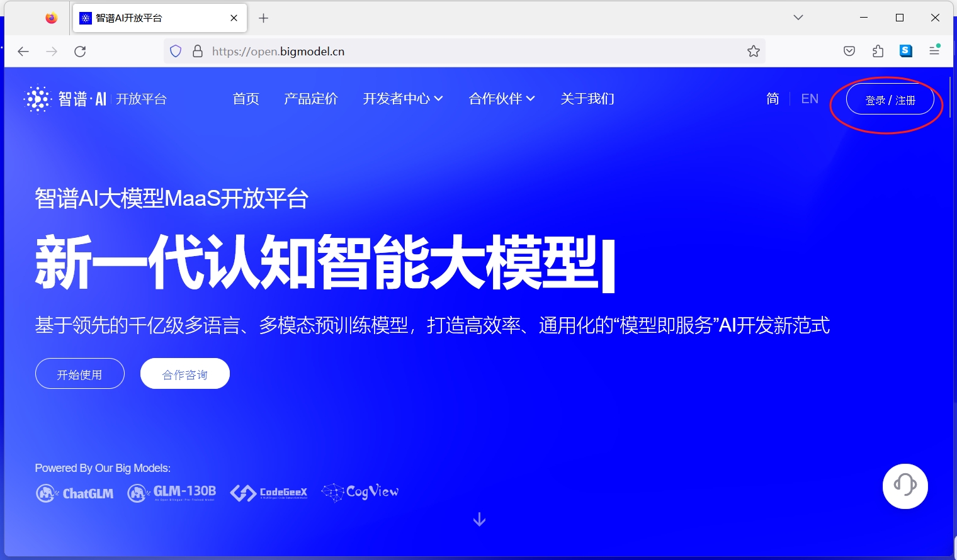This screenshot has width=957, height=560.
Task: Go to 首页 in navigation
Action: 246,99
